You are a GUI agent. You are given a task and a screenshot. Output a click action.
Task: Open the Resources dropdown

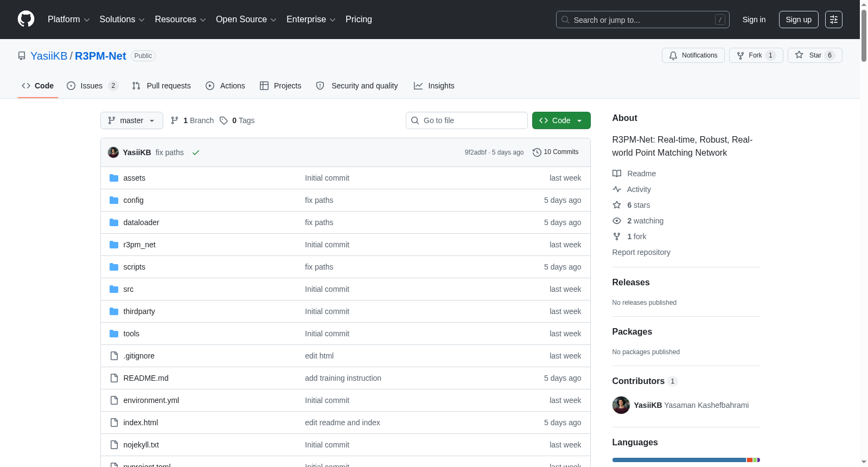[x=180, y=20]
